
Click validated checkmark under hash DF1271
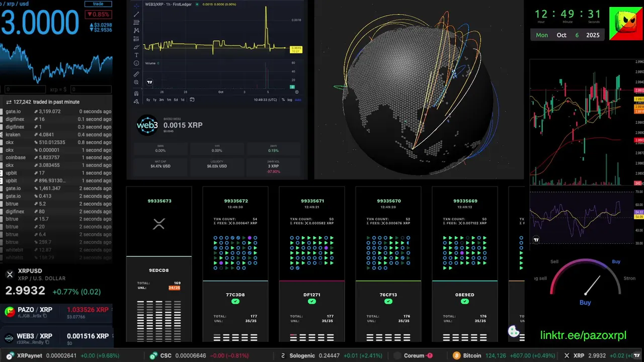pyautogui.click(x=312, y=301)
